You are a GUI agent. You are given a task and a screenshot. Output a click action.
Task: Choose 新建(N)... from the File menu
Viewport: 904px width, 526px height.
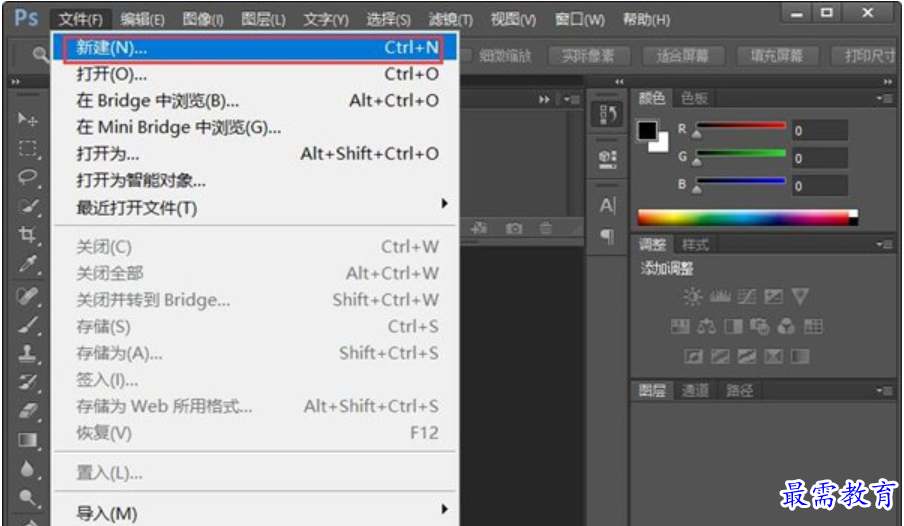click(254, 48)
